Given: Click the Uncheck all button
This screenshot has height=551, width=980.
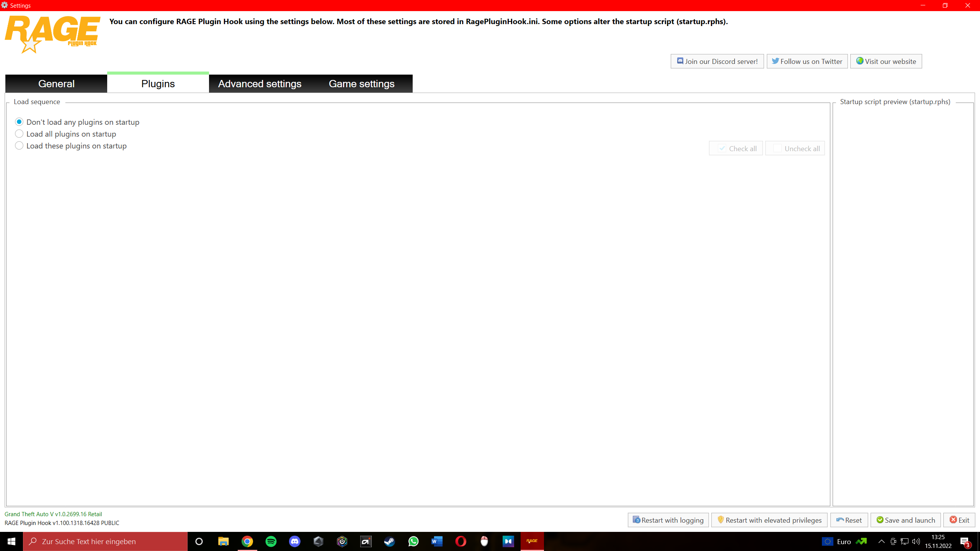Looking at the screenshot, I should (795, 148).
